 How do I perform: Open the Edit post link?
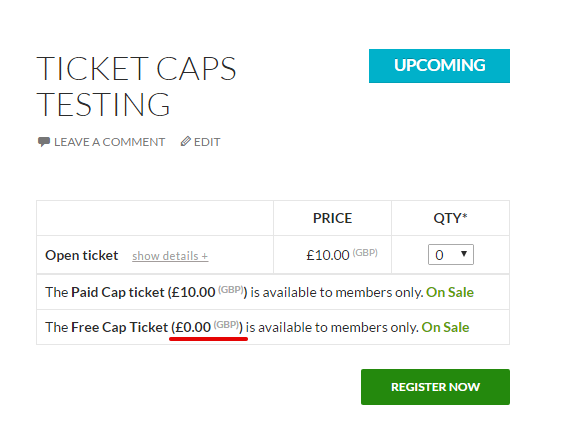(207, 142)
